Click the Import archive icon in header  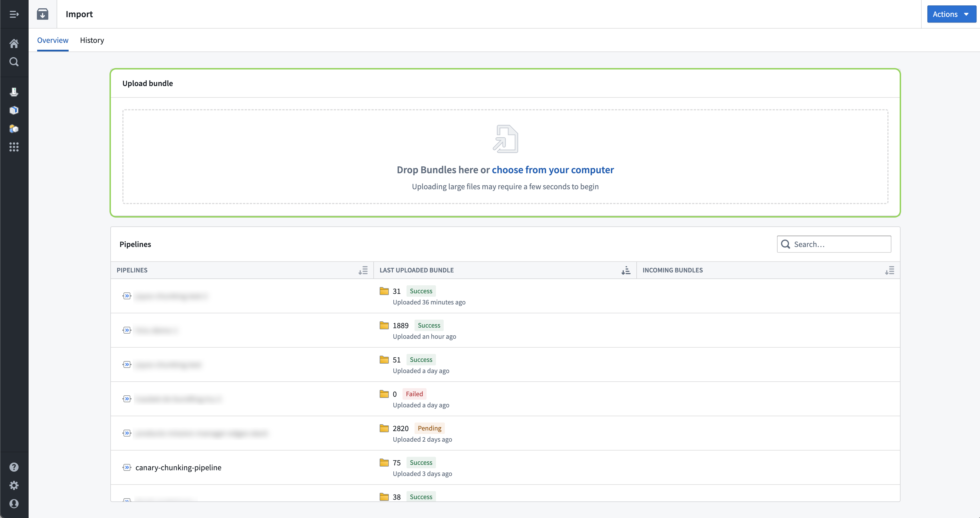tap(43, 14)
